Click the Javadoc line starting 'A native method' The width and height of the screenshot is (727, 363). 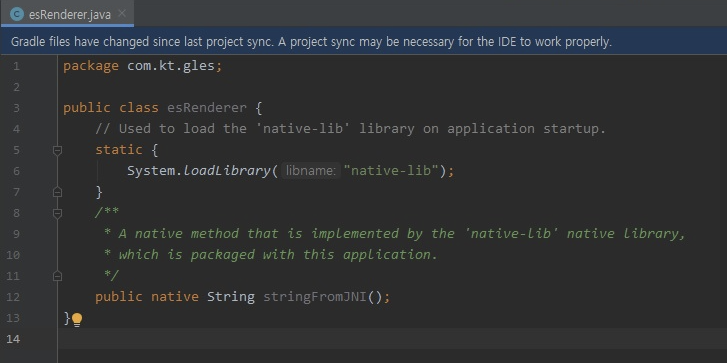[395, 234]
